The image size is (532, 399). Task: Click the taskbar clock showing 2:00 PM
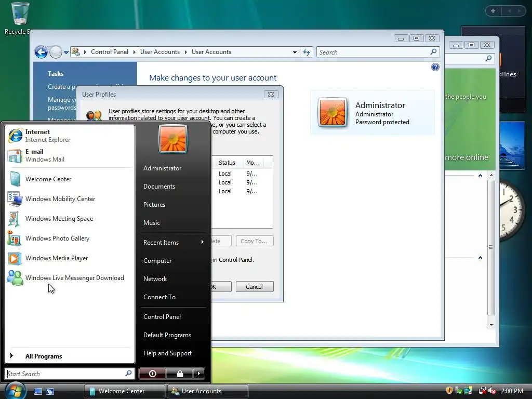(x=512, y=391)
